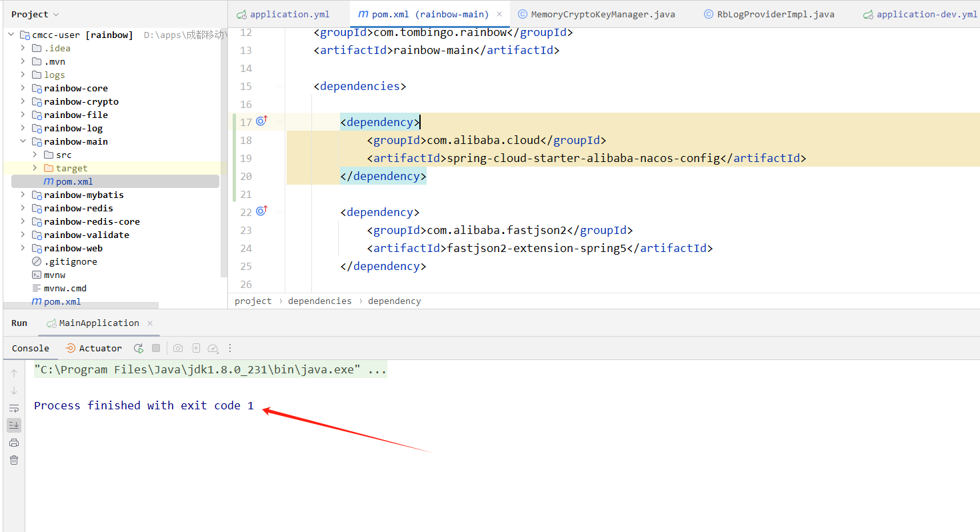Screen dimensions: 980x532
Task: Switch to application-dev.yml tab
Action: (920, 14)
